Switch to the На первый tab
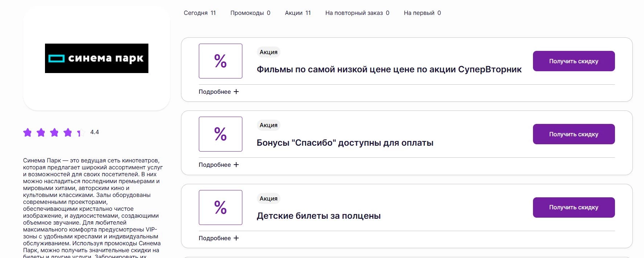This screenshot has width=644, height=258. click(422, 13)
